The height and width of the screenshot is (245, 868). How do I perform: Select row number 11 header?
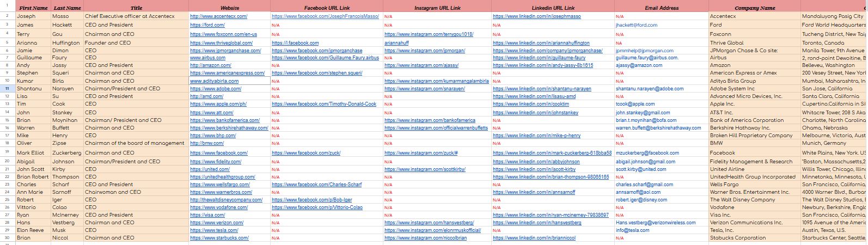[8, 89]
